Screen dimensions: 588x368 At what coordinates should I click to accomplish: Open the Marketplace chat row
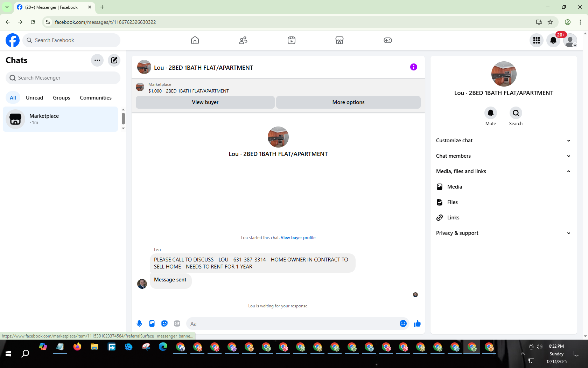61,119
